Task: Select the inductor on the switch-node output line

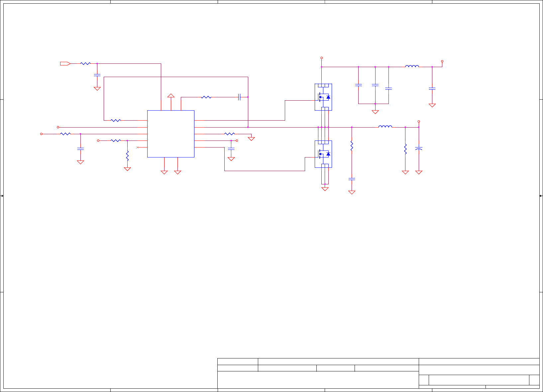Action: coord(385,126)
